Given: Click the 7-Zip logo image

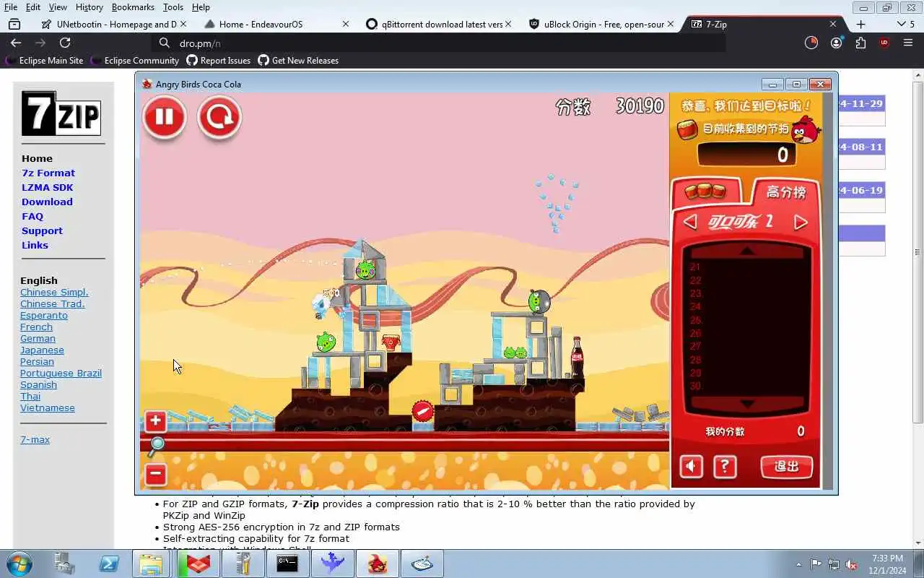Looking at the screenshot, I should tap(61, 113).
